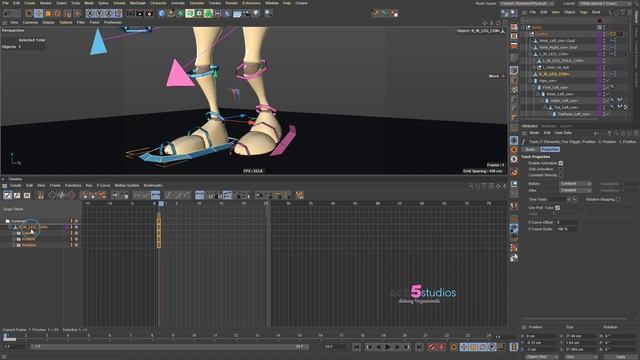Add a Light object from toolbar
The image size is (640, 360).
256,13
